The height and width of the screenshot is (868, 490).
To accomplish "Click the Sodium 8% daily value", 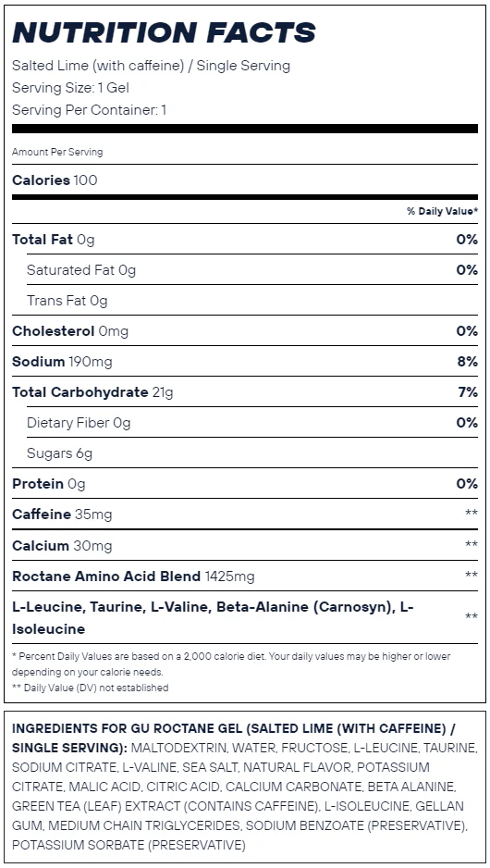I will (x=467, y=362).
